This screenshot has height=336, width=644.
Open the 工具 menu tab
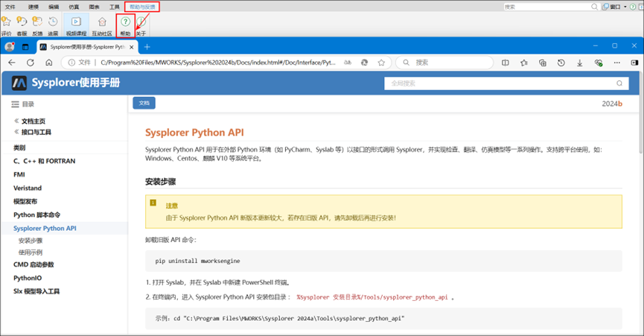pyautogui.click(x=114, y=7)
